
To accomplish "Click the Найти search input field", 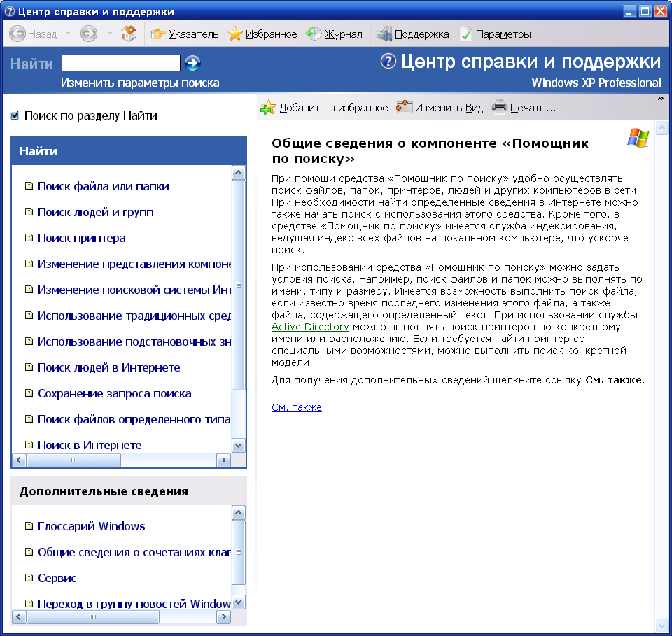I will [x=121, y=63].
